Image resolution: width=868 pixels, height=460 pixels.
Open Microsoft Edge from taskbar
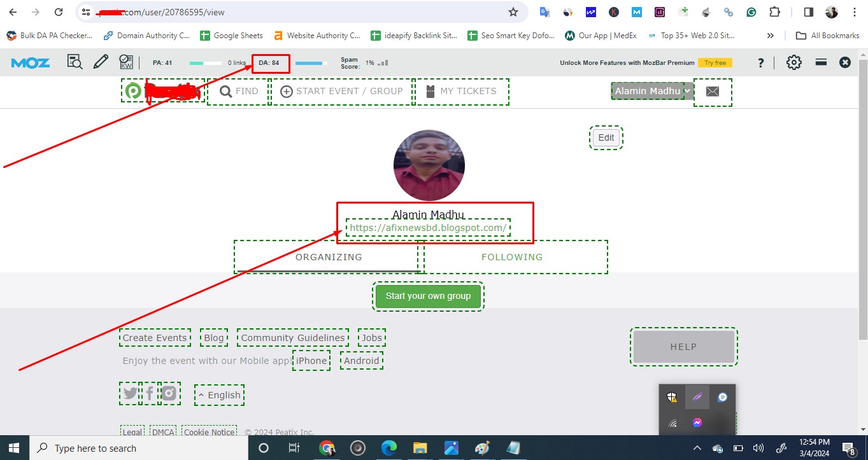[x=389, y=448]
